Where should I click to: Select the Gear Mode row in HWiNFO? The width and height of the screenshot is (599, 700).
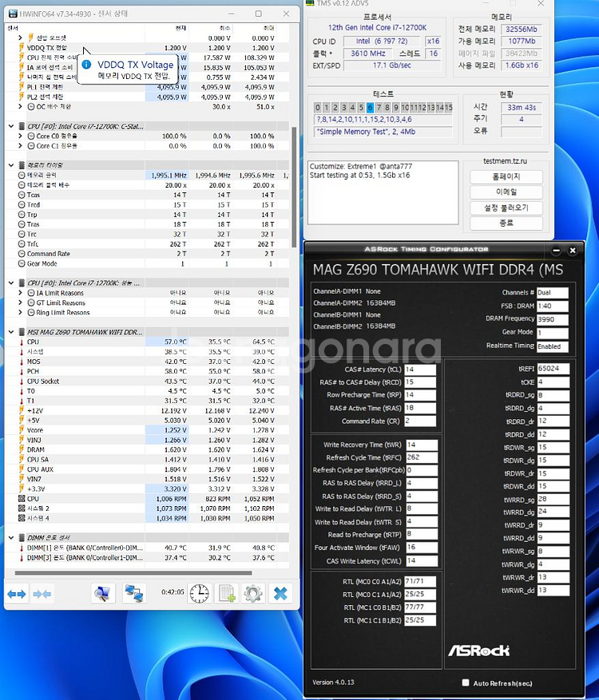tap(148, 263)
